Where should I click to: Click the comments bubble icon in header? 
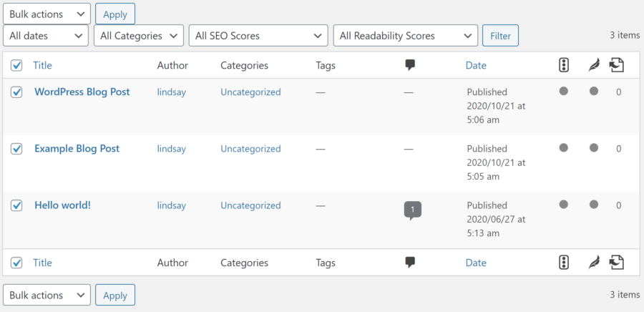(x=410, y=65)
